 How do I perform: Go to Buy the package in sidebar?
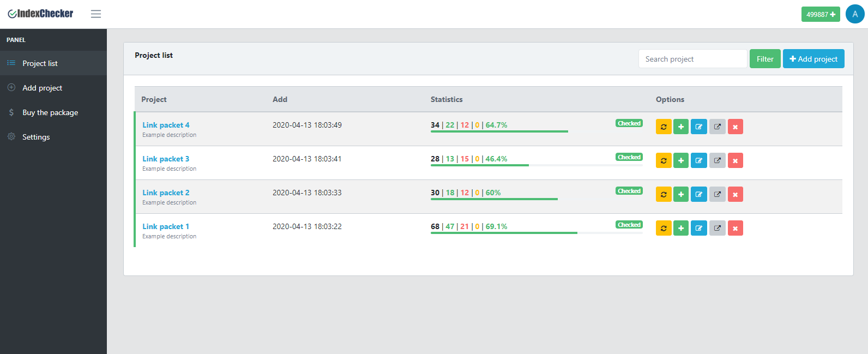pos(50,112)
